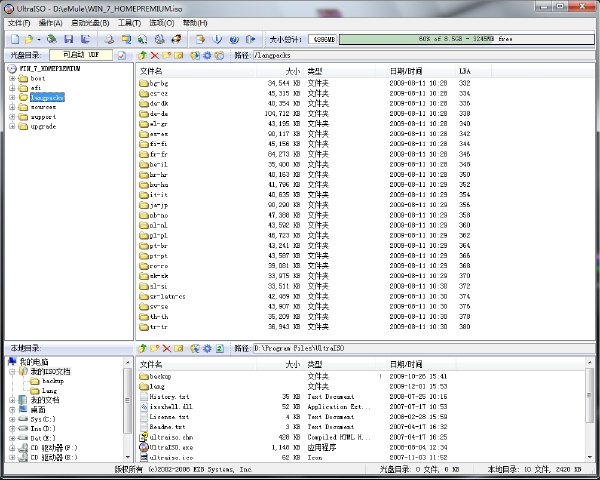This screenshot has height=480, width=600.
Task: Collapse the 我的ISO文档 tree node
Action: (12, 371)
